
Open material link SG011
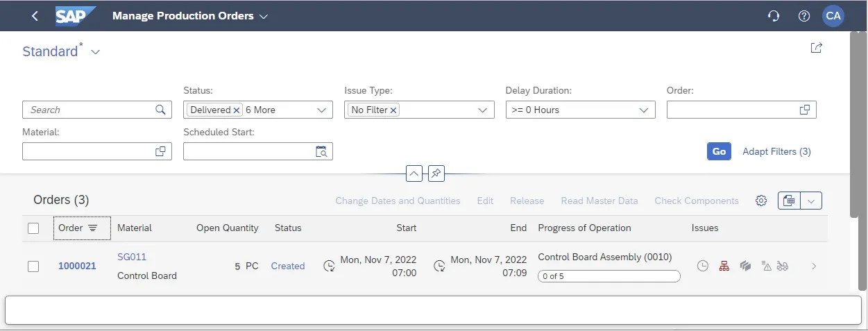132,257
